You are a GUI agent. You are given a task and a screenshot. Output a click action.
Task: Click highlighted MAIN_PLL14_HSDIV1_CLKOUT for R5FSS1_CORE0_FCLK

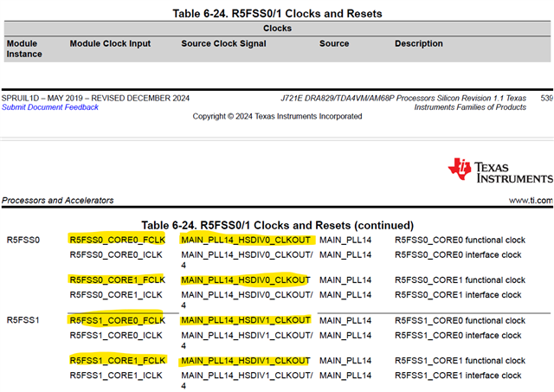246,320
